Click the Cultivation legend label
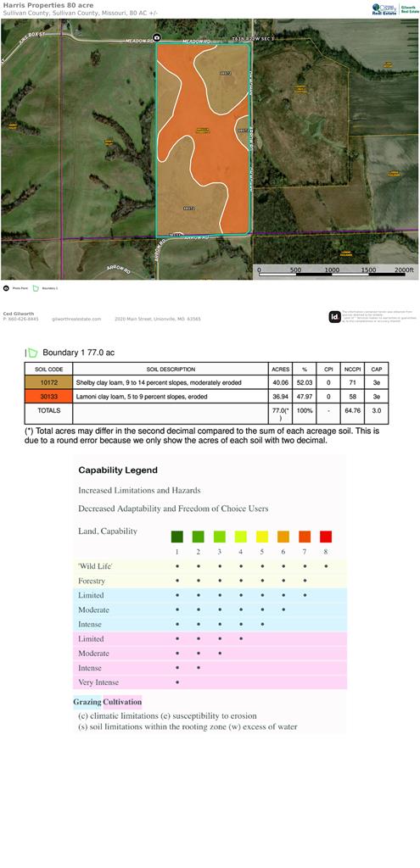The height and width of the screenshot is (868, 420). (x=122, y=703)
